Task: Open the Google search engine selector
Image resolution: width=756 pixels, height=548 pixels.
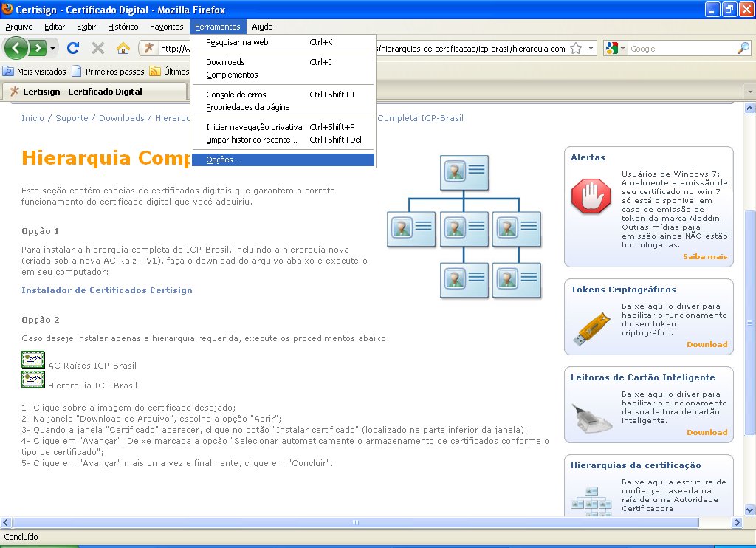Action: [615, 48]
